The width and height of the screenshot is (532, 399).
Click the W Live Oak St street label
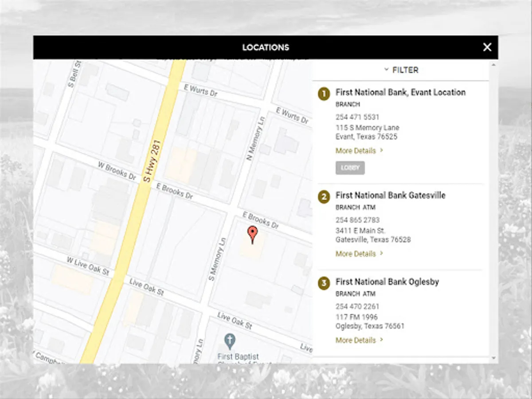click(x=88, y=266)
